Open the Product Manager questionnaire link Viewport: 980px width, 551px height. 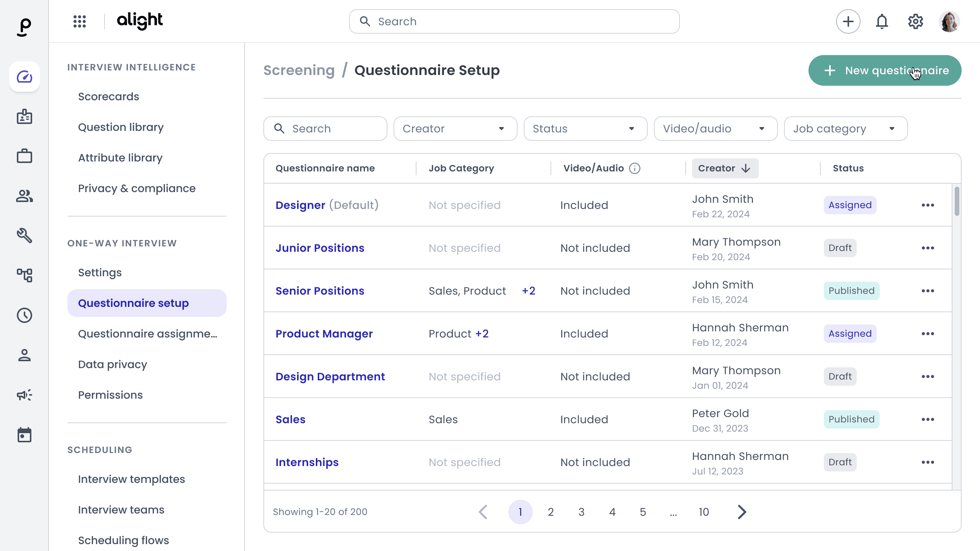tap(324, 334)
